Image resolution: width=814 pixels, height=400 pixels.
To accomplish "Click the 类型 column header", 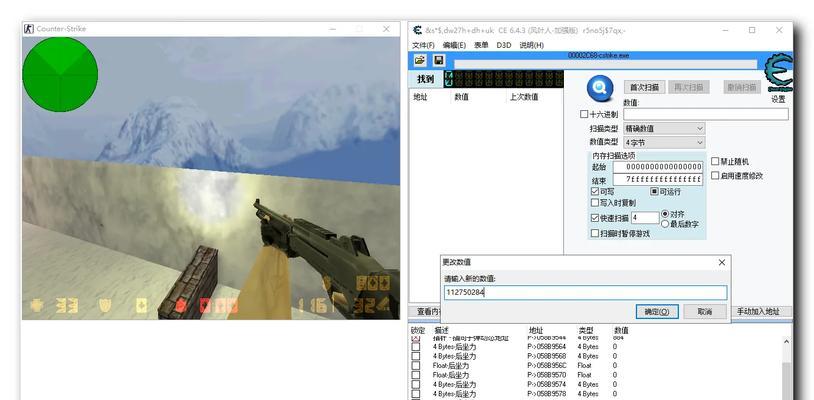I will tap(586, 330).
